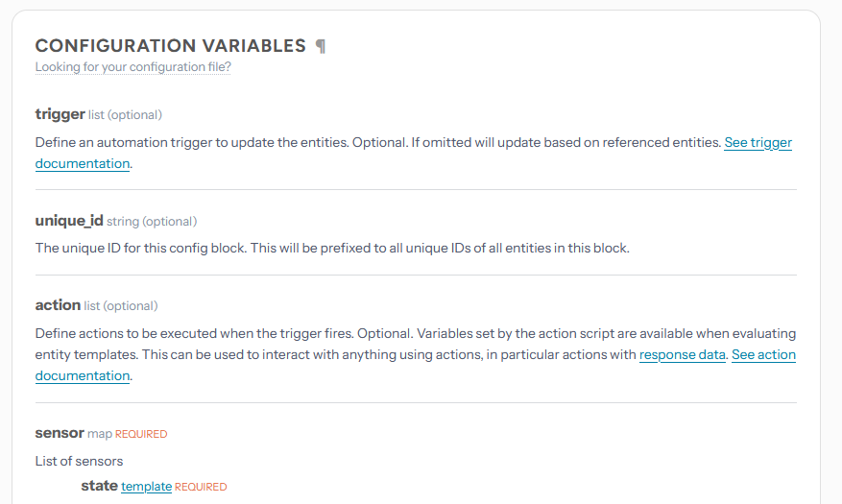
Task: Follow the response data link
Action: (x=682, y=355)
